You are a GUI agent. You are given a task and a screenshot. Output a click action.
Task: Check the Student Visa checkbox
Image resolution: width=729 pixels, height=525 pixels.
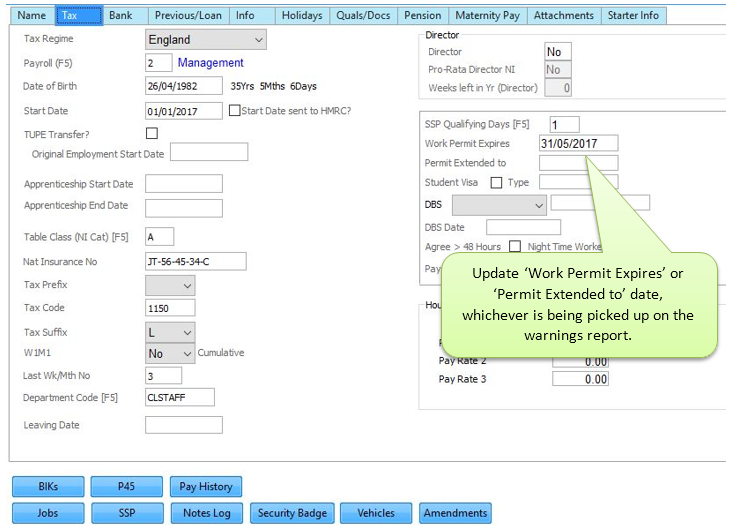pos(496,183)
